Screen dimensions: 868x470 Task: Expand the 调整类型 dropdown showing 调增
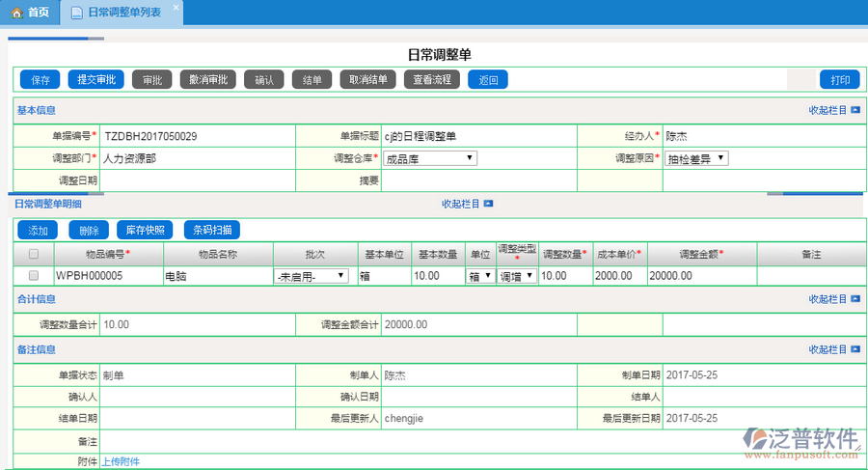click(517, 276)
